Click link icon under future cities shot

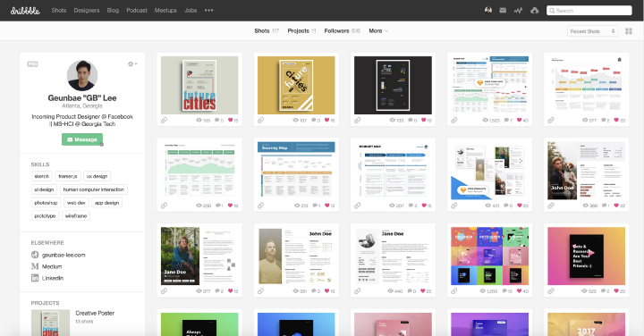tap(164, 121)
